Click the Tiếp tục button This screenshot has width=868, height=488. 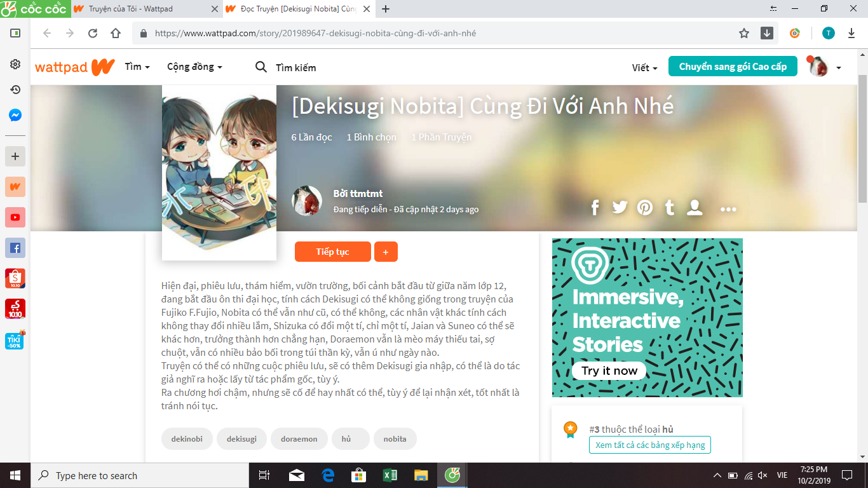[332, 252]
